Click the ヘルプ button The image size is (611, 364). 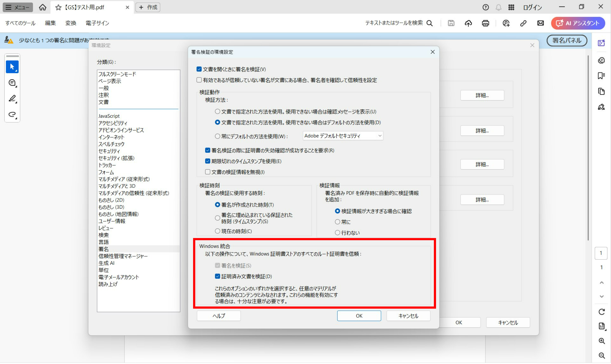218,315
